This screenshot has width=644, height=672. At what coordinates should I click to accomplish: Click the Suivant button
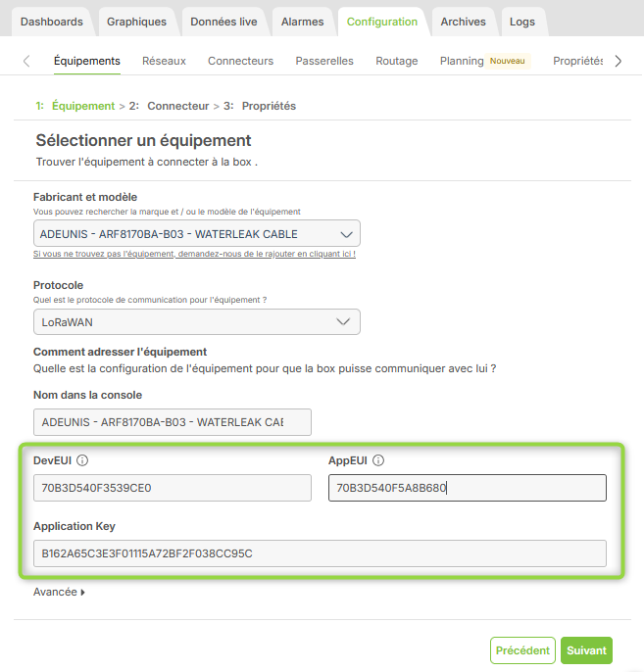tap(586, 650)
